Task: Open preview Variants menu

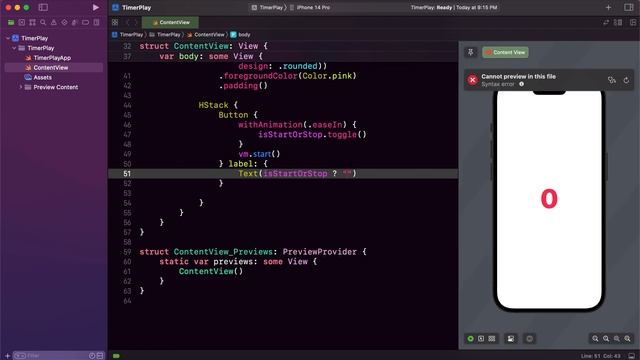Action: 492,338
